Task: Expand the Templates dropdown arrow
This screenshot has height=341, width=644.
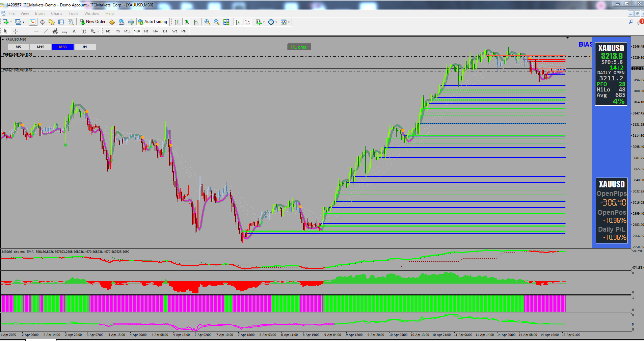Action: (289, 22)
